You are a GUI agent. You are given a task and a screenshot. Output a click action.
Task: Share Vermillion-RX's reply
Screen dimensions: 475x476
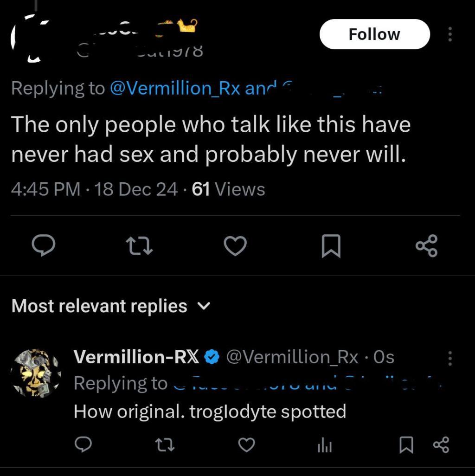pos(441,445)
